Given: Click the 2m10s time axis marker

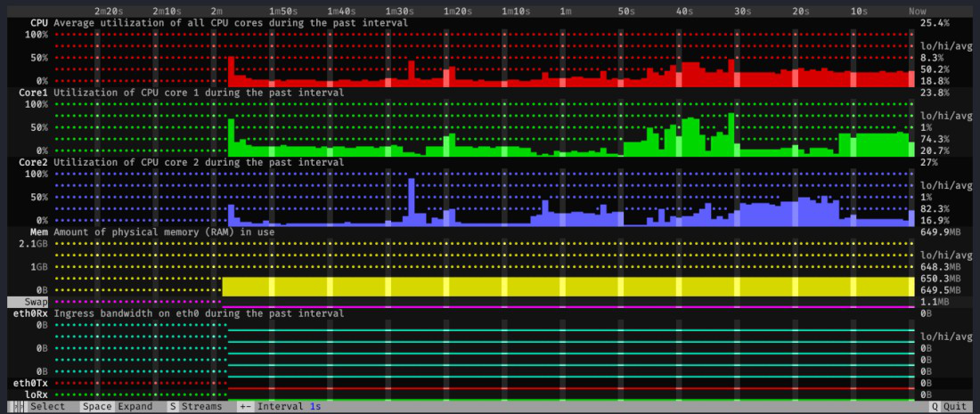Looking at the screenshot, I should click(x=167, y=12).
